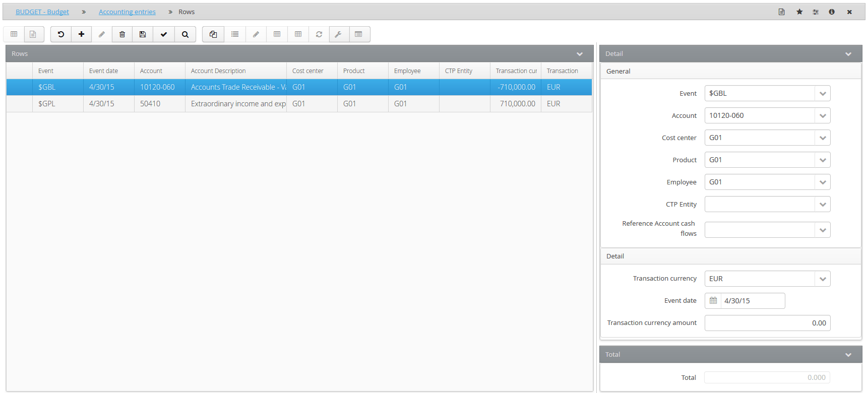Delete selected row with trash icon

pyautogui.click(x=122, y=34)
